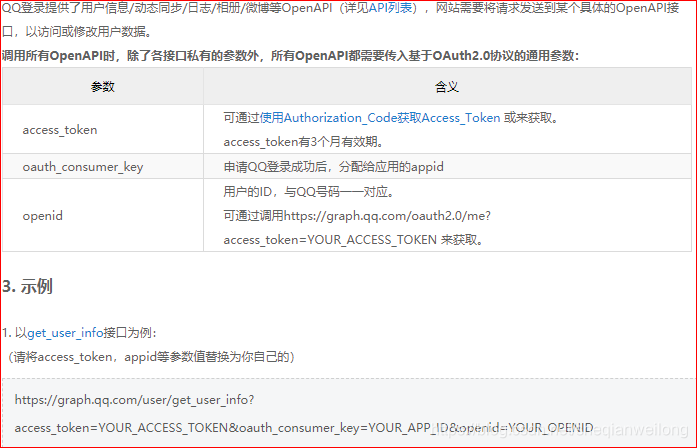Click text access_token有3个月有效期

[x=303, y=142]
